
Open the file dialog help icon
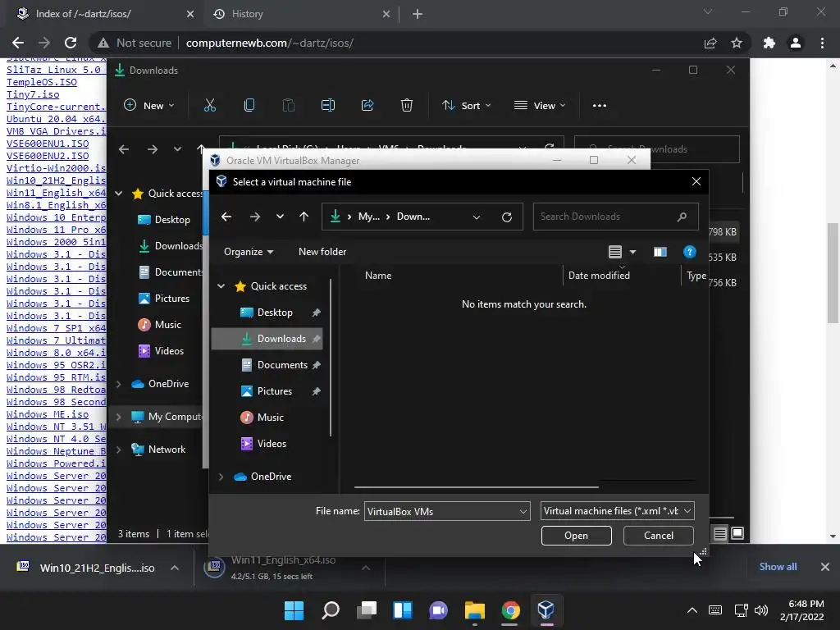pos(689,252)
